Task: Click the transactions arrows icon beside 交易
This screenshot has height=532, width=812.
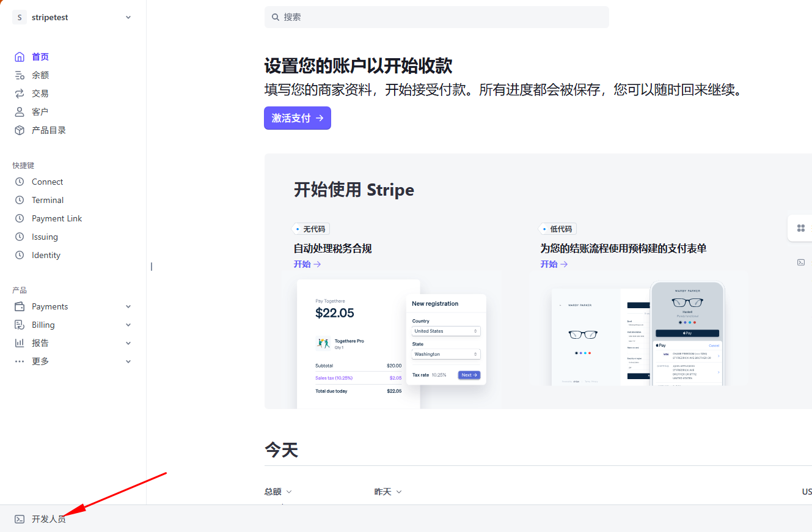Action: (20, 94)
